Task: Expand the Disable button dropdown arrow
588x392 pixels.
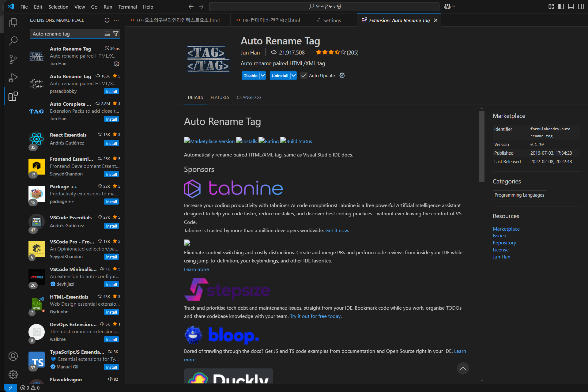Action: 263,76
